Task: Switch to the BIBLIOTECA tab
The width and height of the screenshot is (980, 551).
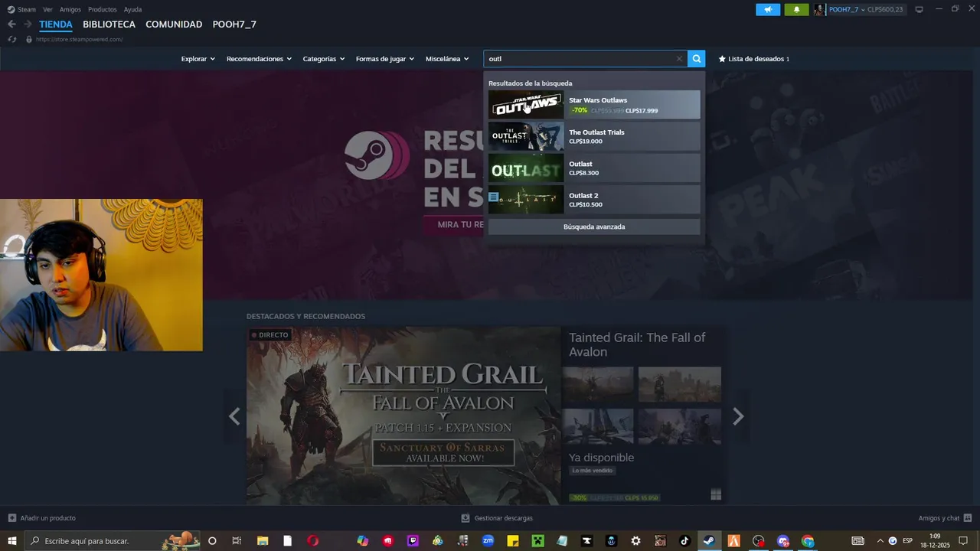Action: click(x=109, y=24)
